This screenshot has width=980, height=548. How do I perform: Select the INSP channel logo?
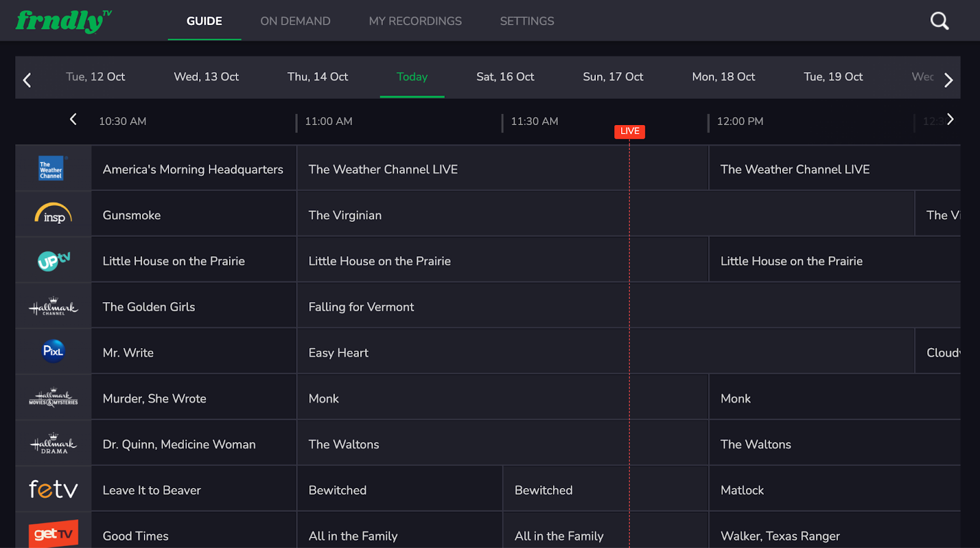tap(53, 214)
